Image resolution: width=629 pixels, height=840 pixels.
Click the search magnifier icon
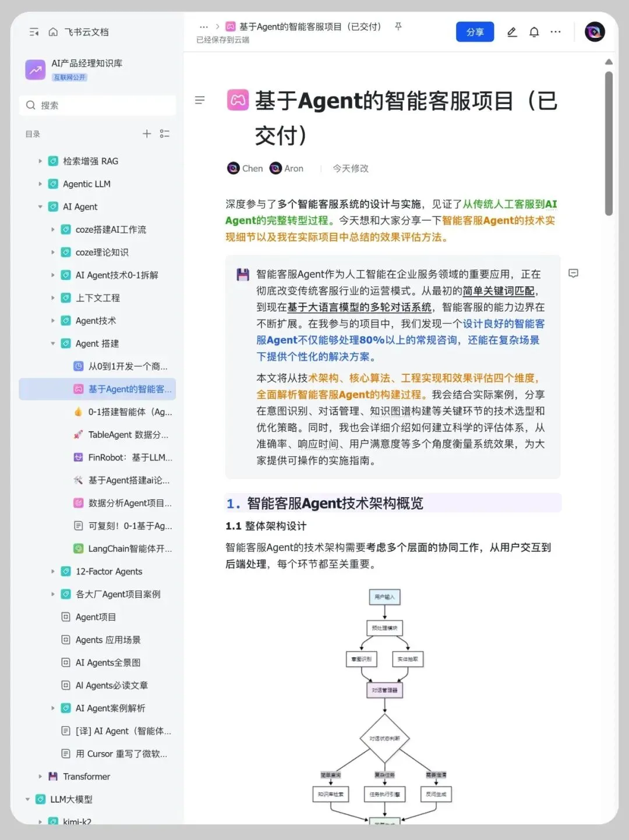(31, 105)
